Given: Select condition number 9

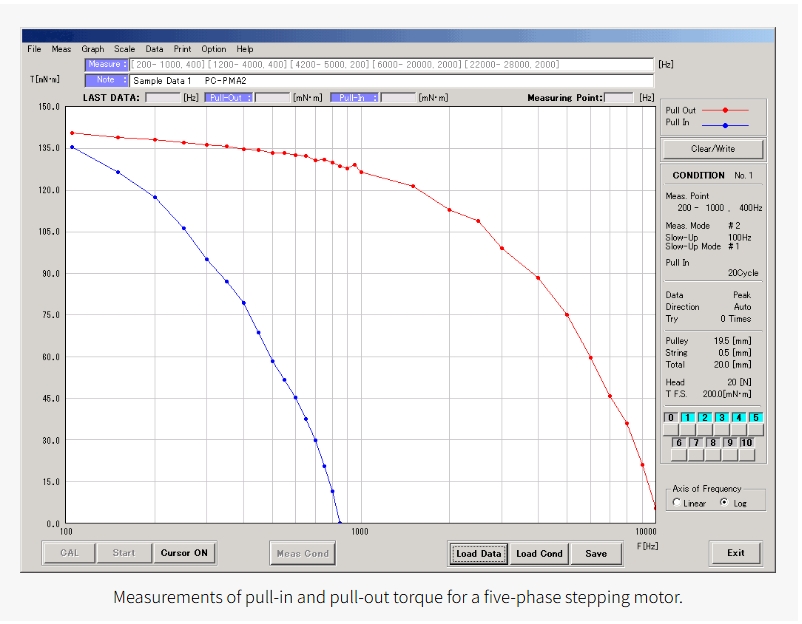Looking at the screenshot, I should (x=729, y=442).
